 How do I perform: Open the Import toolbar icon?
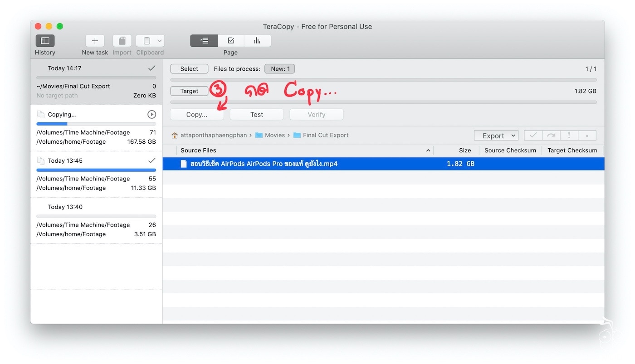122,40
